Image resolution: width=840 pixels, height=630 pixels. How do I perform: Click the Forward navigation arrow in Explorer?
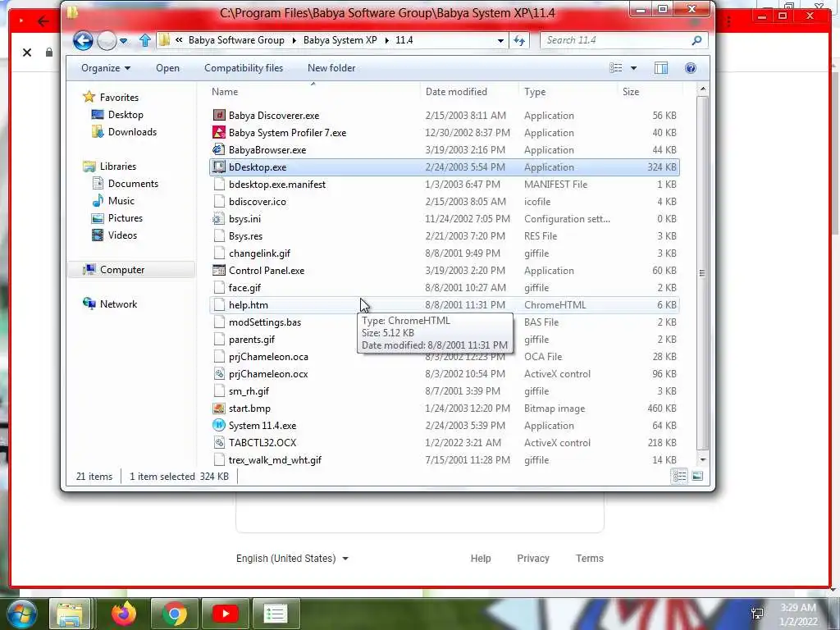(x=107, y=40)
